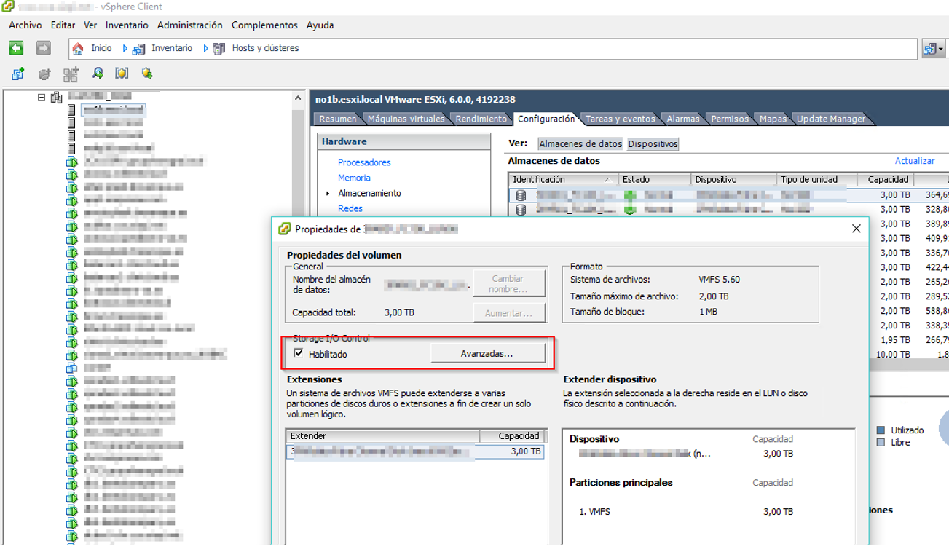
Task: Open the Administración menu
Action: (x=189, y=25)
